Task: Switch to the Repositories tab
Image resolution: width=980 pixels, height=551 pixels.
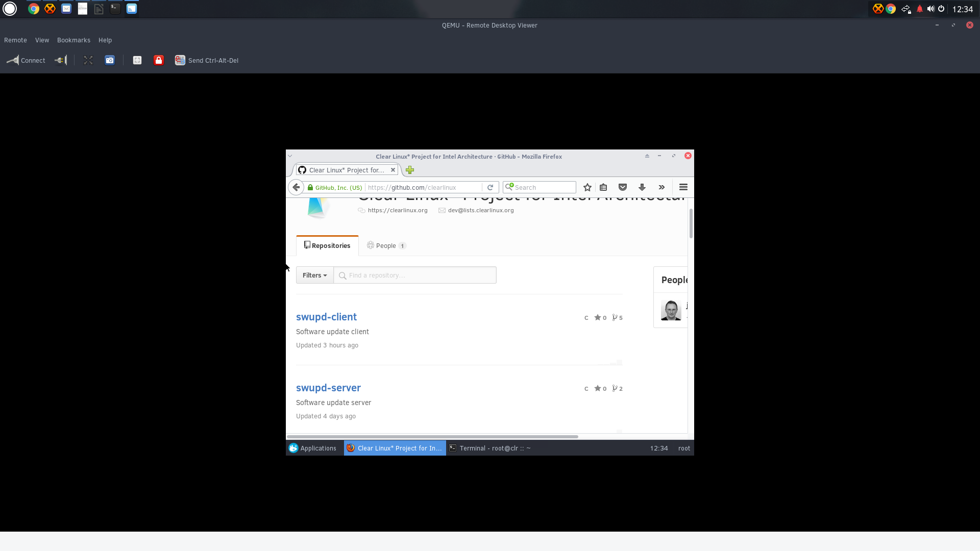Action: click(327, 245)
